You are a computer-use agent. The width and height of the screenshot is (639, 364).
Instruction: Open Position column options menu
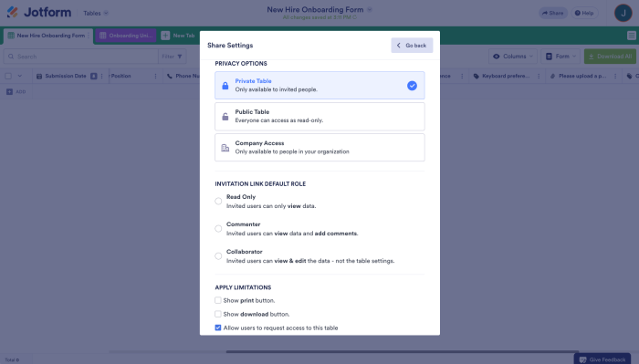156,76
